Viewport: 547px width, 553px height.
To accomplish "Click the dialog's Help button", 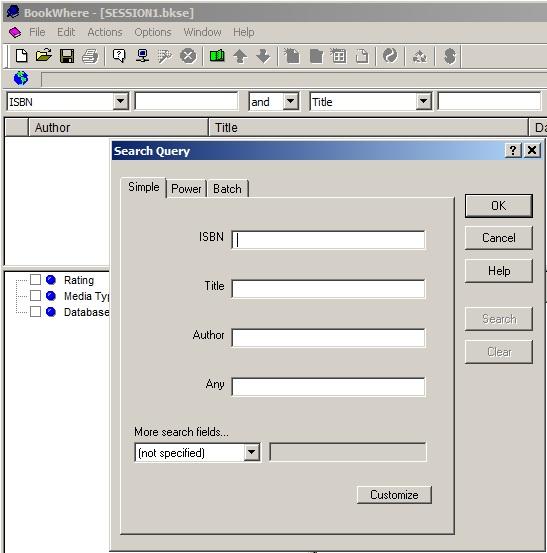I will coord(498,271).
